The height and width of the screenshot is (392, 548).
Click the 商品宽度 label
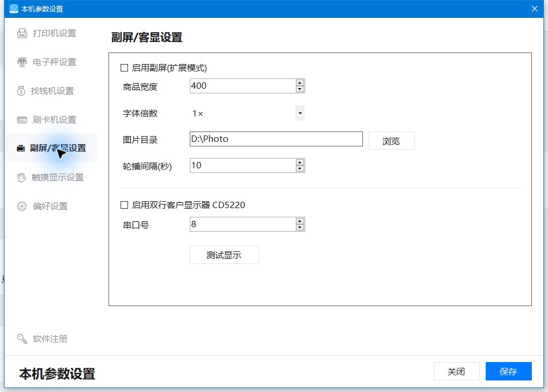140,87
